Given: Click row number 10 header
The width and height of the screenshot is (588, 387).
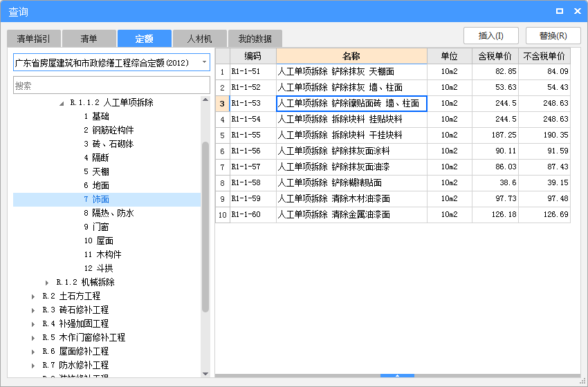Looking at the screenshot, I should 222,215.
